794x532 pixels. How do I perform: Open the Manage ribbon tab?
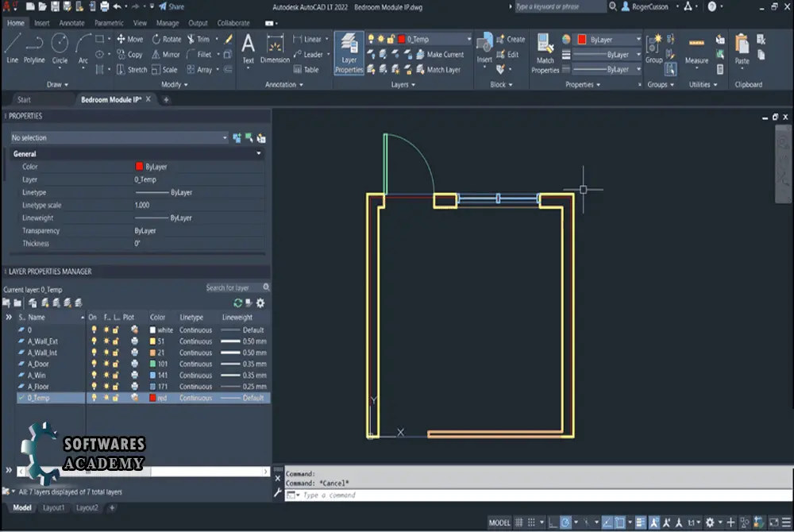point(167,23)
